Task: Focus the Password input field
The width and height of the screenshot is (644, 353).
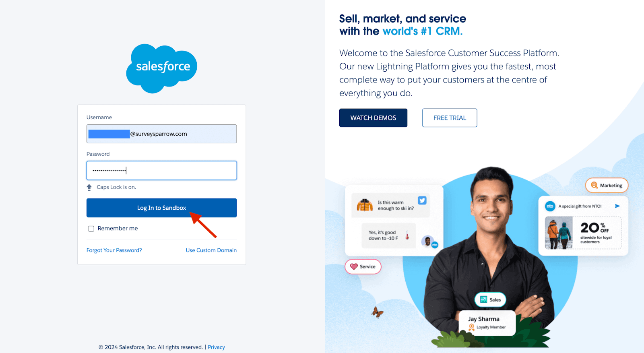Action: (161, 170)
